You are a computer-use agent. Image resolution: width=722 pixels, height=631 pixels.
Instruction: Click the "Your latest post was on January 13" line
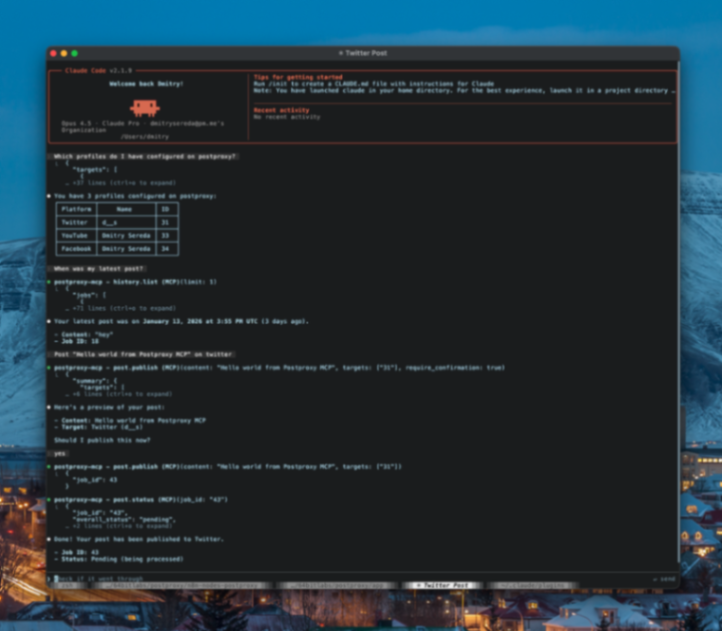click(x=181, y=321)
